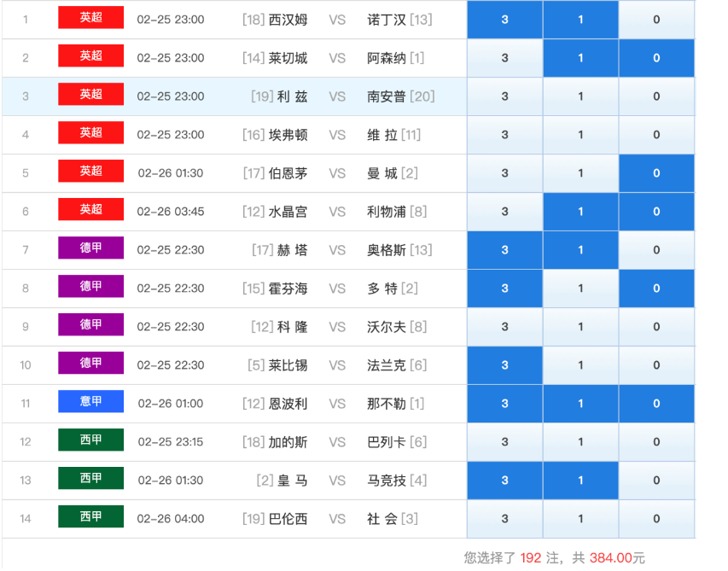Image resolution: width=728 pixels, height=571 pixels.
Task: Unselect result 0 for 伯恩茅 vs 曼城
Action: tap(656, 173)
